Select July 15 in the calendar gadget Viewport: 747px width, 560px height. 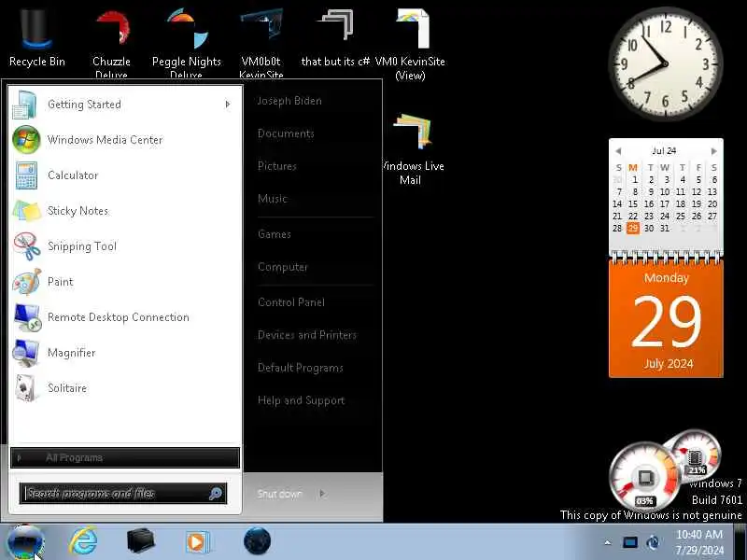633,203
